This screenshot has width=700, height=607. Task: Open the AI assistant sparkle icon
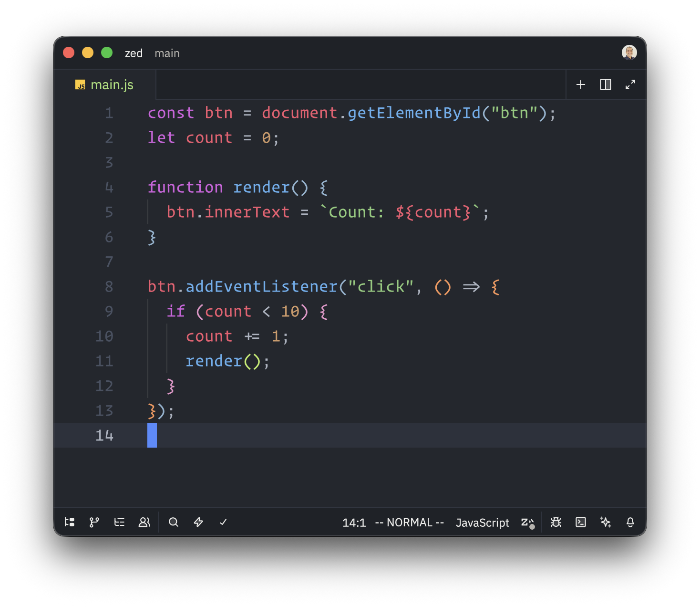coord(606,522)
